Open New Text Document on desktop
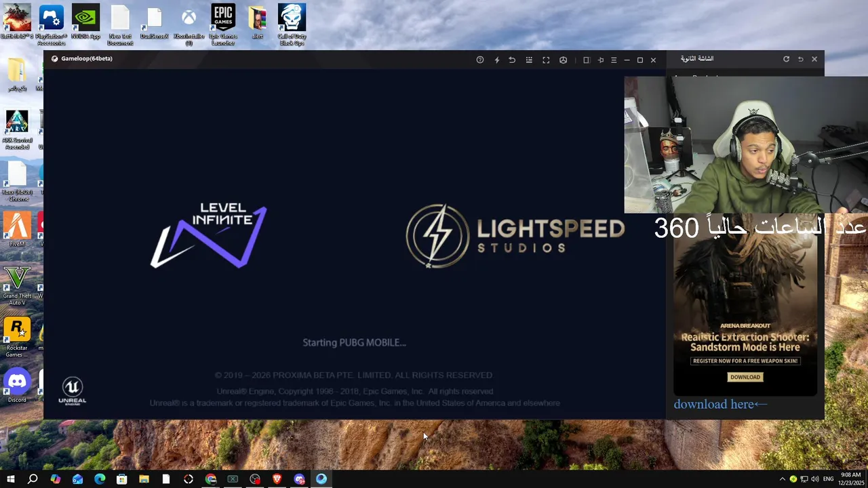This screenshot has height=488, width=868. pyautogui.click(x=120, y=25)
